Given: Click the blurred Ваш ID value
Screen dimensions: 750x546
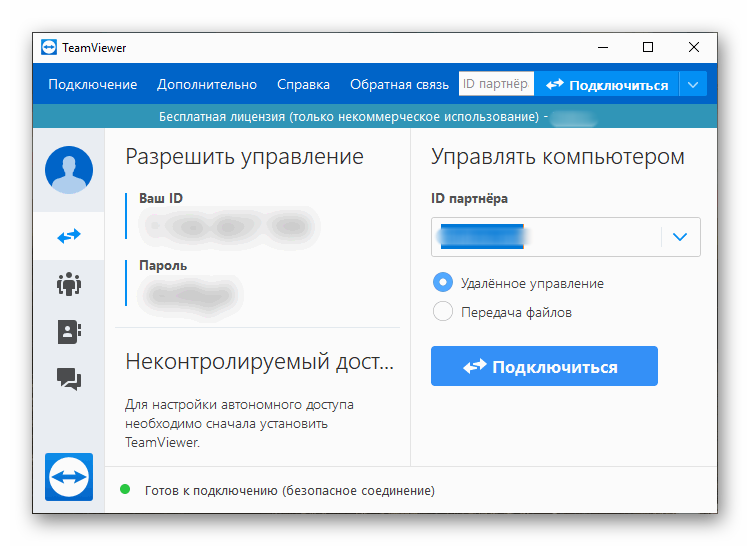Looking at the screenshot, I should pyautogui.click(x=230, y=226).
